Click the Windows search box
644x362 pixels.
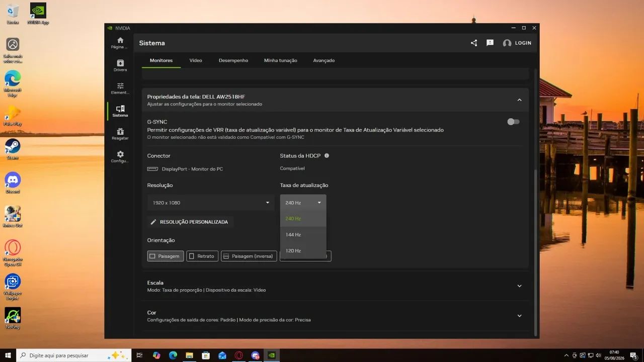[74, 355]
